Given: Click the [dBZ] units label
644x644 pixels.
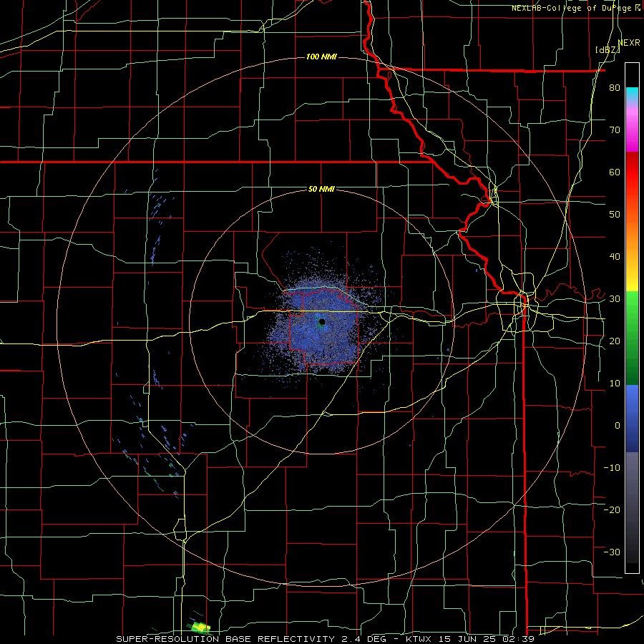Looking at the screenshot, I should 608,50.
